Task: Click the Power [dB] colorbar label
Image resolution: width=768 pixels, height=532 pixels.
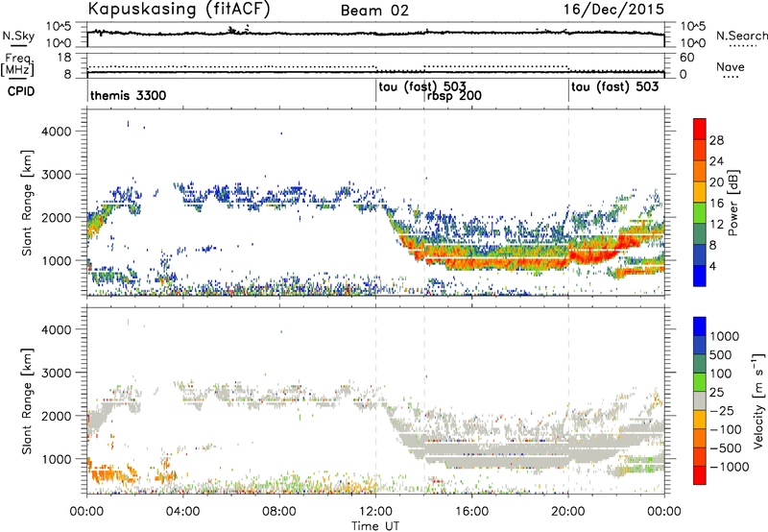Action: tap(733, 203)
